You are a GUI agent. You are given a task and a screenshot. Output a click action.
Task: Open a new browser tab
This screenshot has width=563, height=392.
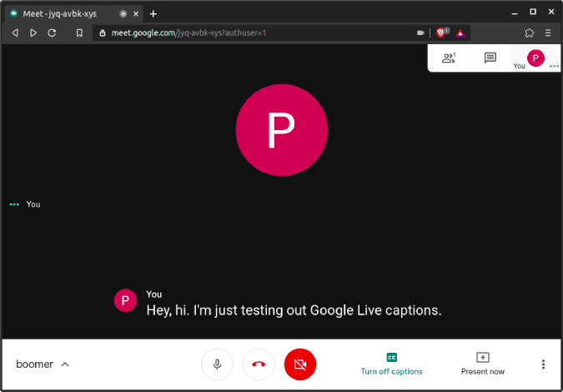point(153,14)
